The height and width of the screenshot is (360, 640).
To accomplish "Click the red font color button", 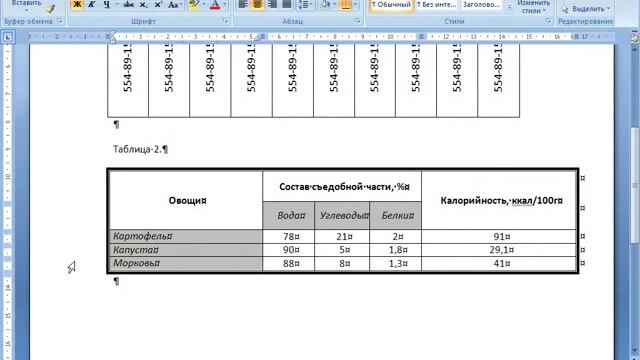I will [x=215, y=4].
